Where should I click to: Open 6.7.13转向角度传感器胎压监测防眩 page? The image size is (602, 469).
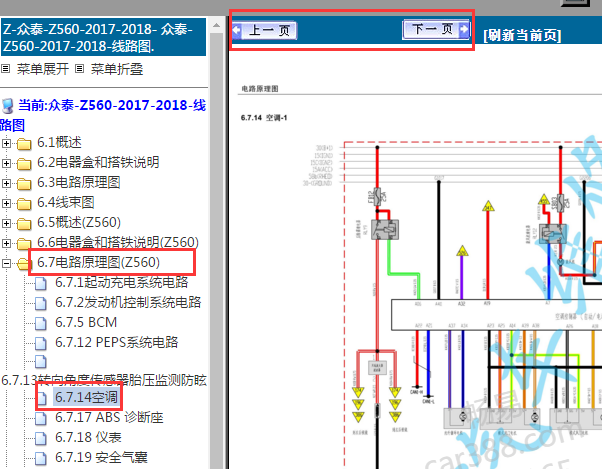point(104,380)
